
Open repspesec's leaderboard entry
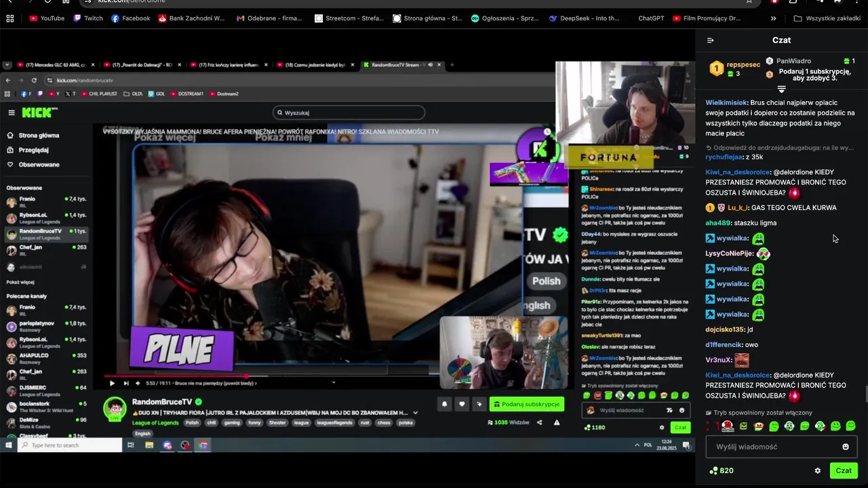(734, 68)
